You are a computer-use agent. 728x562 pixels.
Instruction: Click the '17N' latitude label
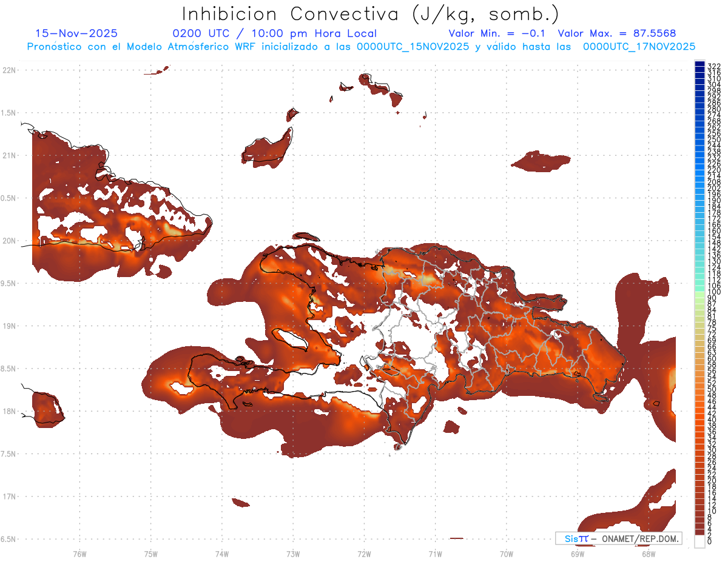coord(8,497)
